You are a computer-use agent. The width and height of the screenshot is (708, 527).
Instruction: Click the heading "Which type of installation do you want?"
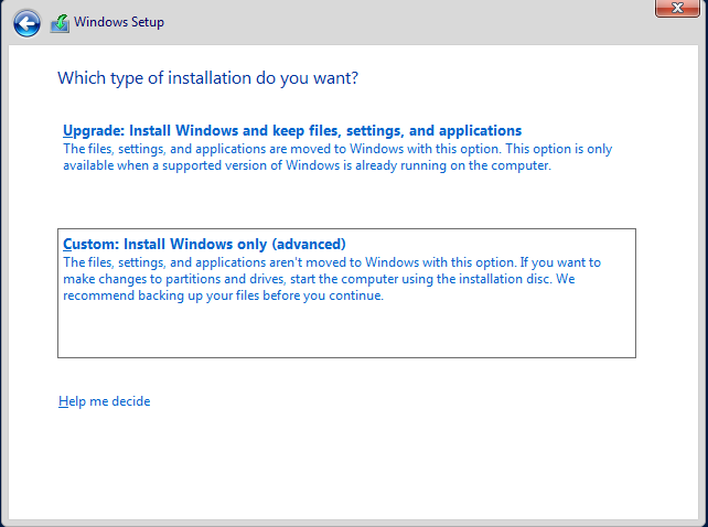(208, 78)
